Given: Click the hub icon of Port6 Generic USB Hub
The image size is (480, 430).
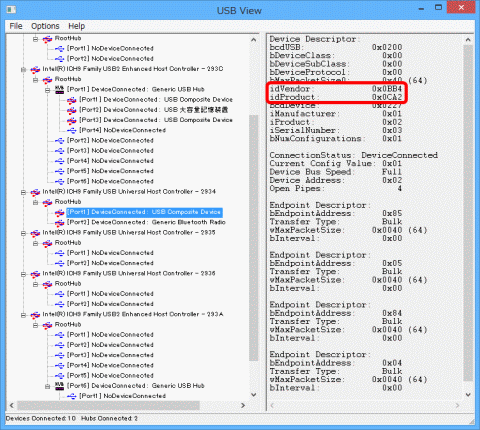Looking at the screenshot, I should pos(59,386).
